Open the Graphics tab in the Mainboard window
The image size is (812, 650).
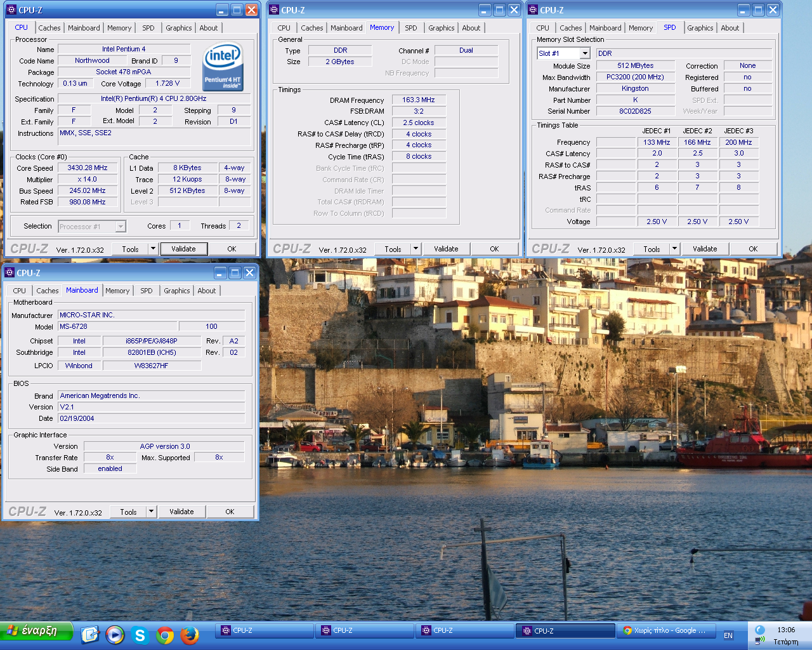177,291
